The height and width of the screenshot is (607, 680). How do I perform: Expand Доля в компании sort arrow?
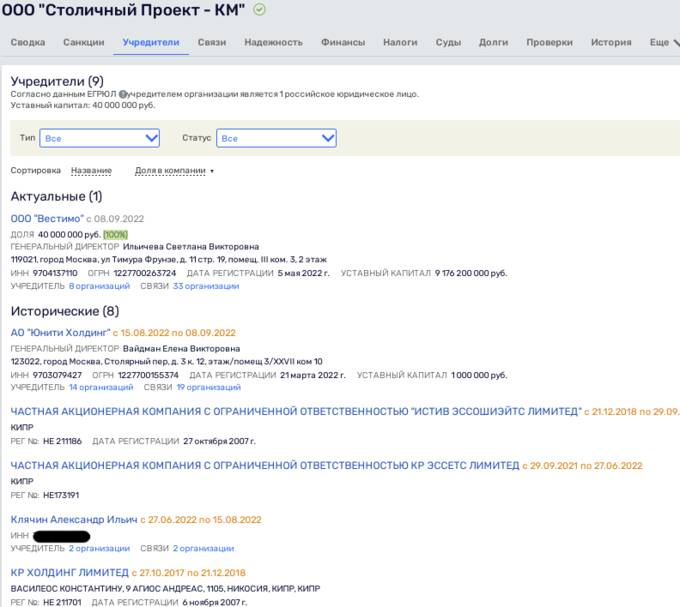pos(211,171)
